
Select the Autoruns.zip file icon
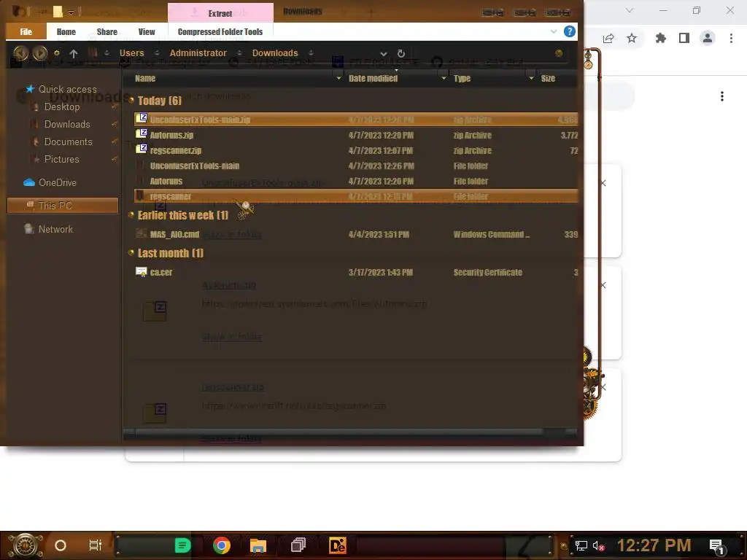(141, 134)
